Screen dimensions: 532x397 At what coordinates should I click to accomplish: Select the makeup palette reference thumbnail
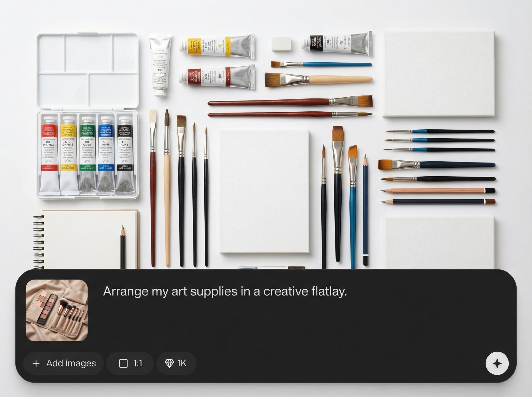pyautogui.click(x=57, y=310)
